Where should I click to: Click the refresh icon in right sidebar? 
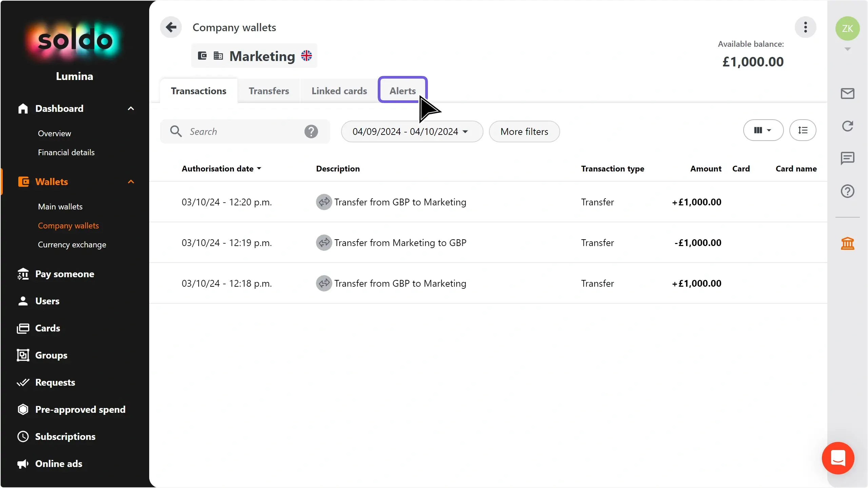point(847,126)
